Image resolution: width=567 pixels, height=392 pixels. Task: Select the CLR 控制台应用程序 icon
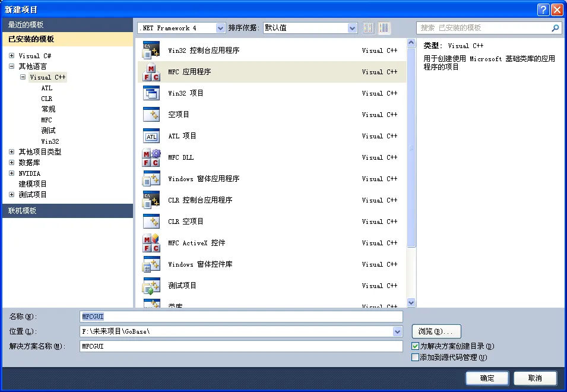[x=151, y=200]
